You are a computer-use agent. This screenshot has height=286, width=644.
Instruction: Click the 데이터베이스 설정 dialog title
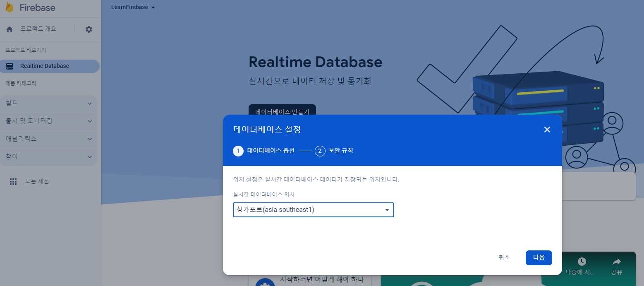tap(267, 130)
